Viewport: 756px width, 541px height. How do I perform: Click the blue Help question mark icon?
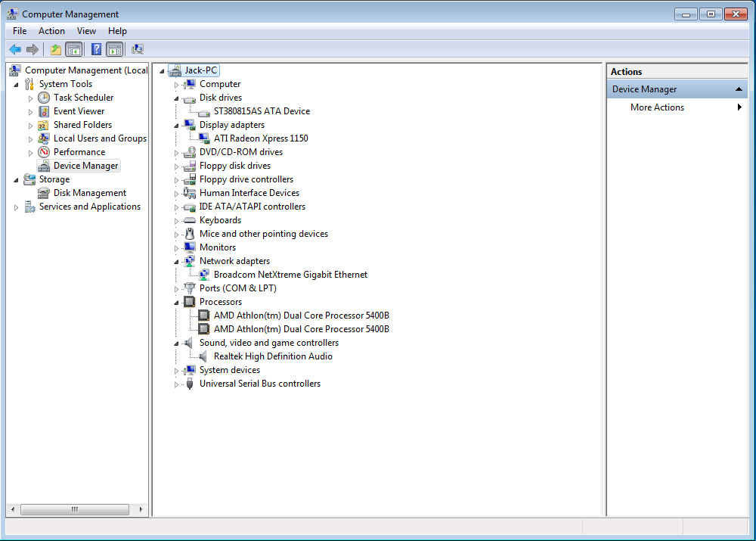click(97, 49)
